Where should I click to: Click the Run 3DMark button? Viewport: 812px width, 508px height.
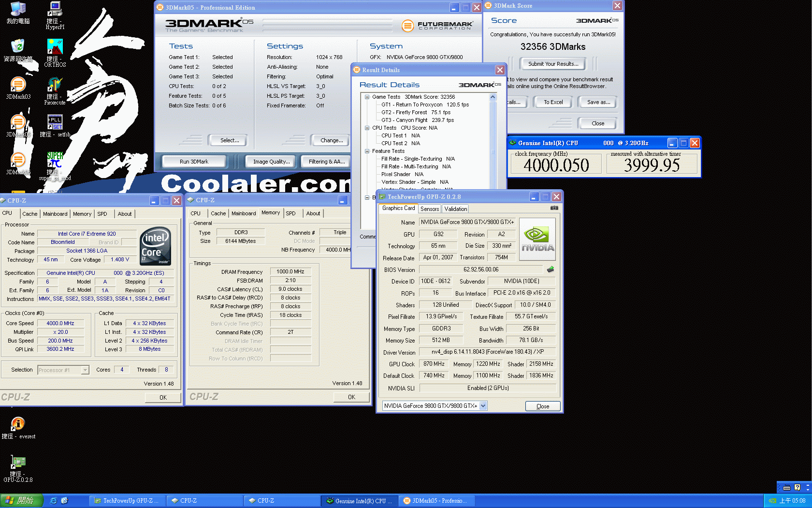point(194,162)
